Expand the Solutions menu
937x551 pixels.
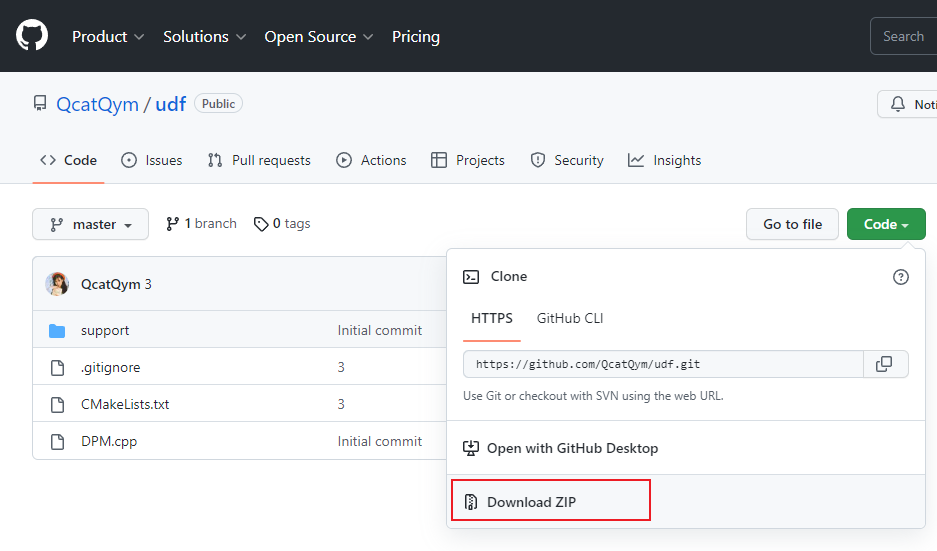coord(204,37)
